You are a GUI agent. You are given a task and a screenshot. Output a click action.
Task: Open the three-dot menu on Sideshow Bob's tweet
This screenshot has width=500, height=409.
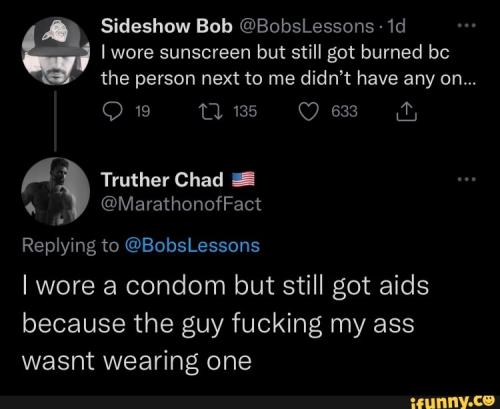tap(467, 25)
